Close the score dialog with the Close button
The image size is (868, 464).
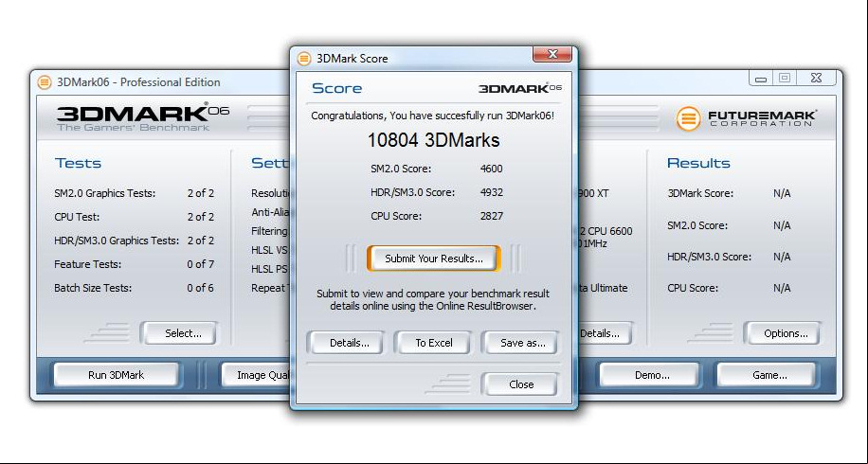pyautogui.click(x=520, y=384)
